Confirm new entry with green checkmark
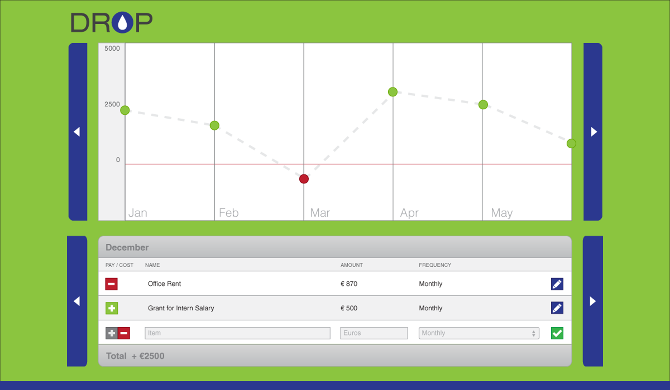Image resolution: width=670 pixels, height=390 pixels. (x=557, y=333)
